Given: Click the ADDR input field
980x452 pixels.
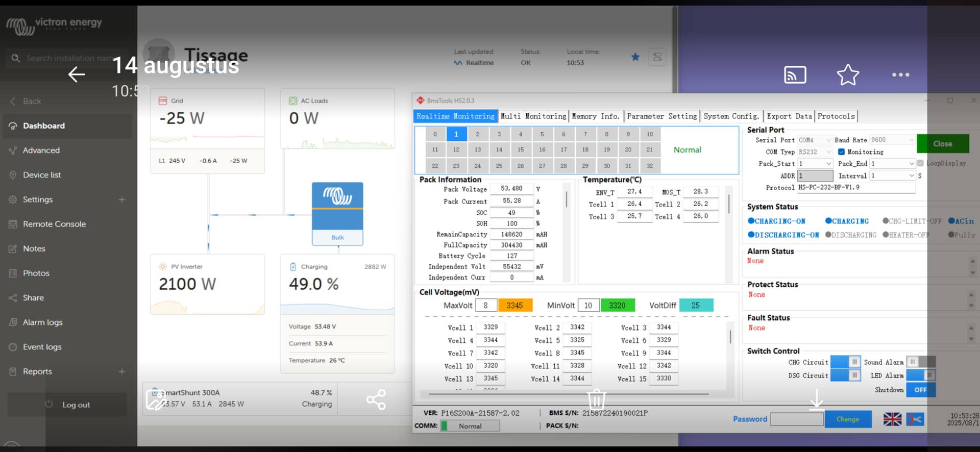Looking at the screenshot, I should point(815,175).
